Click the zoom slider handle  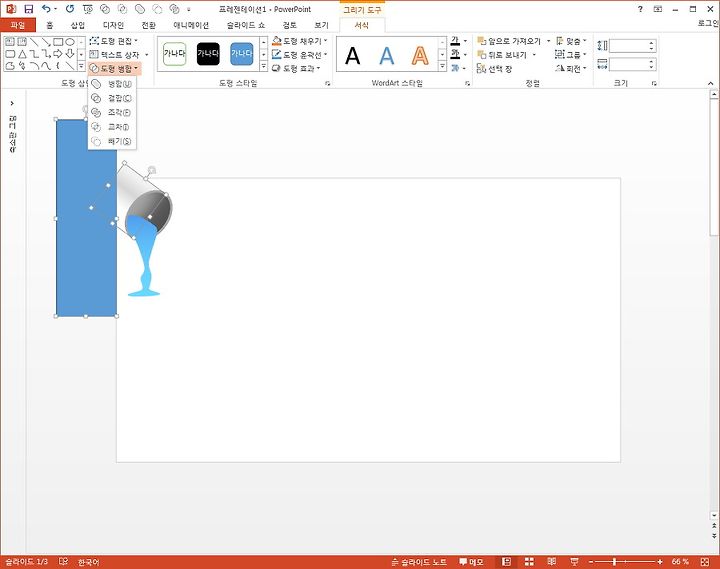coord(614,562)
